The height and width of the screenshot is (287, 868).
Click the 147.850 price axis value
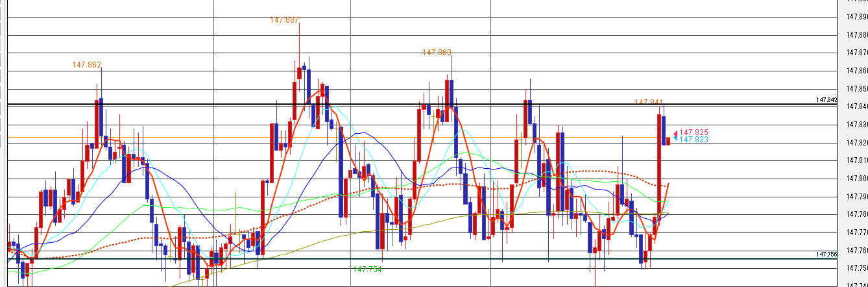pyautogui.click(x=856, y=89)
